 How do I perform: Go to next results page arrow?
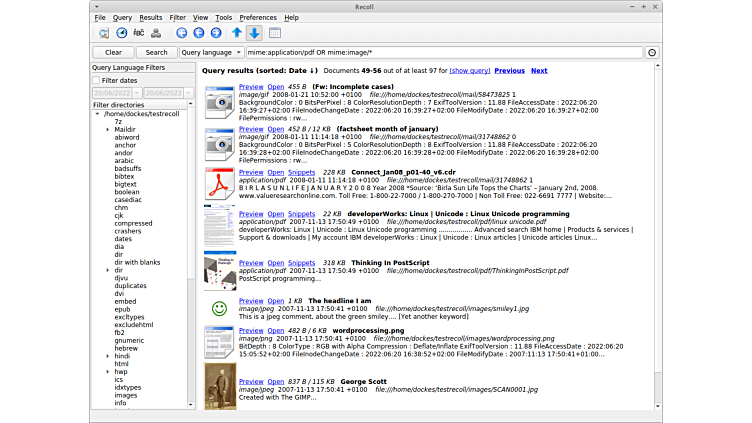pos(216,33)
